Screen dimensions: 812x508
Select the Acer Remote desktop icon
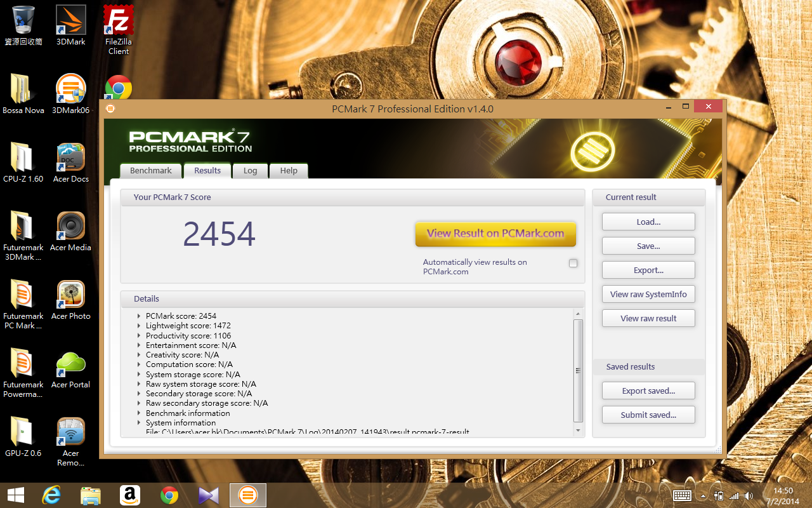71,441
